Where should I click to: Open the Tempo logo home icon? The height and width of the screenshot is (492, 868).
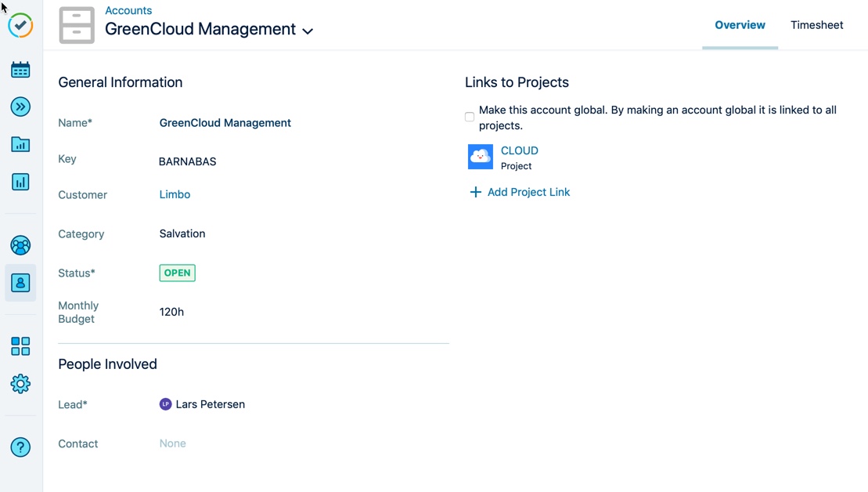pyautogui.click(x=20, y=26)
